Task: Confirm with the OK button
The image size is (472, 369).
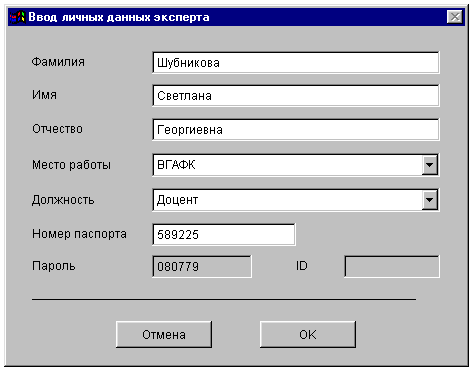Action: 308,335
